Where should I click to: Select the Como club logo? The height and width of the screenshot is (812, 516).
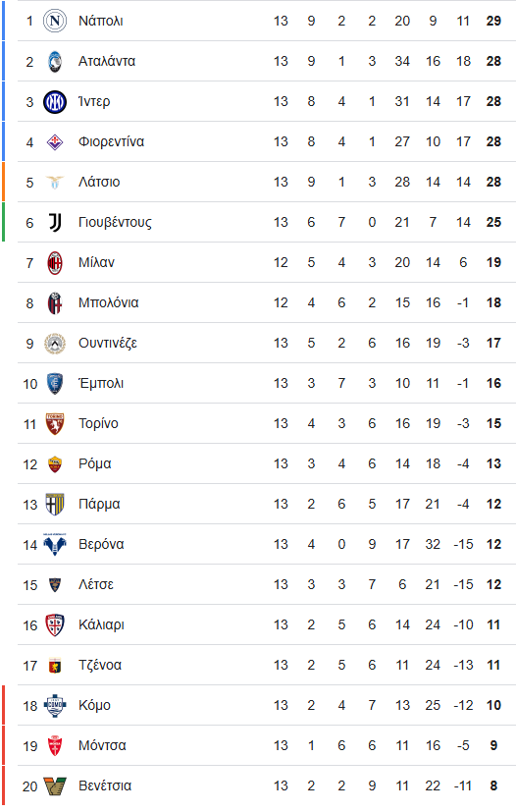(54, 705)
